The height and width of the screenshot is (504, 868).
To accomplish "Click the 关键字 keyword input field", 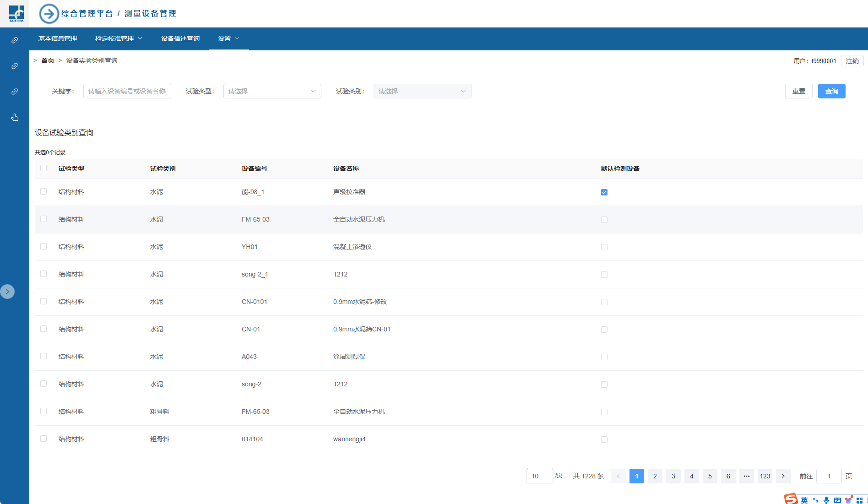I will (x=127, y=91).
